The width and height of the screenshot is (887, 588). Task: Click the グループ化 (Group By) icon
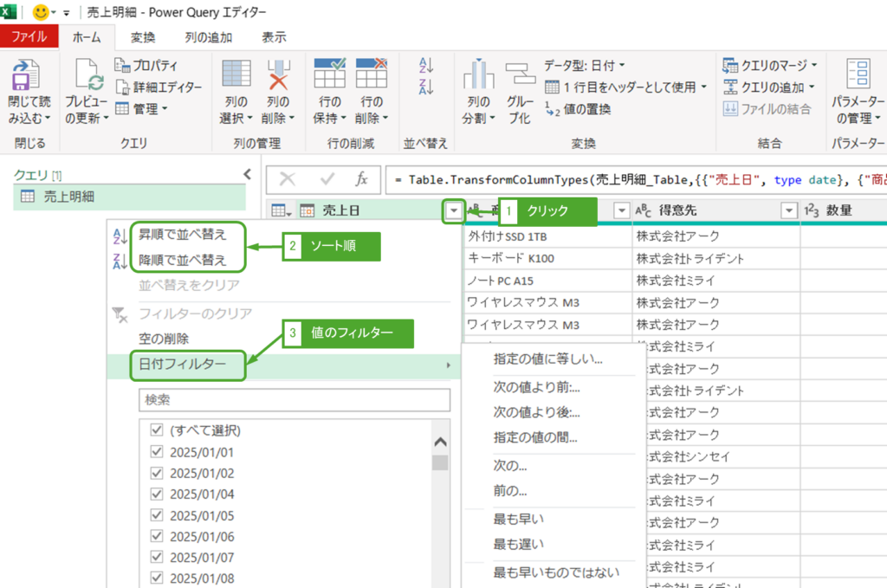pyautogui.click(x=520, y=75)
